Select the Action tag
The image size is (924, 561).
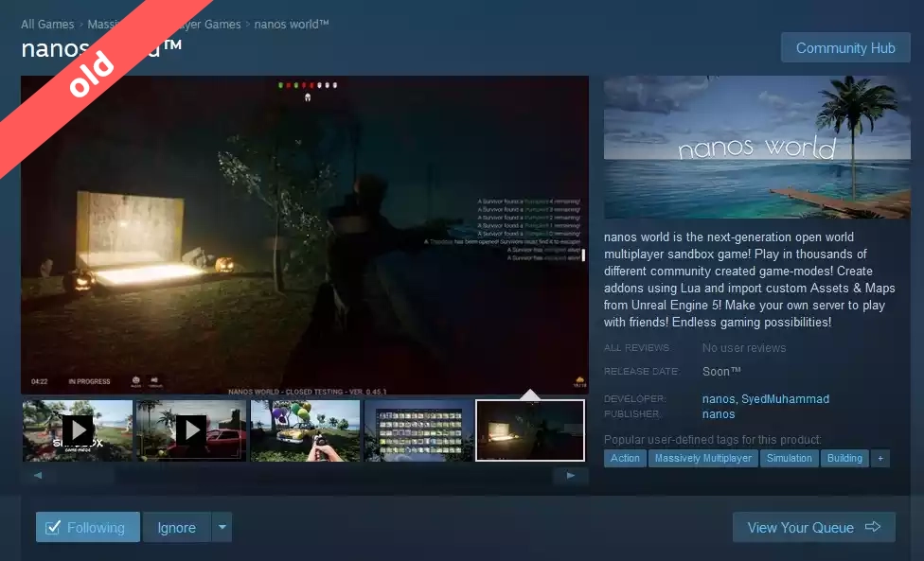[x=625, y=458]
